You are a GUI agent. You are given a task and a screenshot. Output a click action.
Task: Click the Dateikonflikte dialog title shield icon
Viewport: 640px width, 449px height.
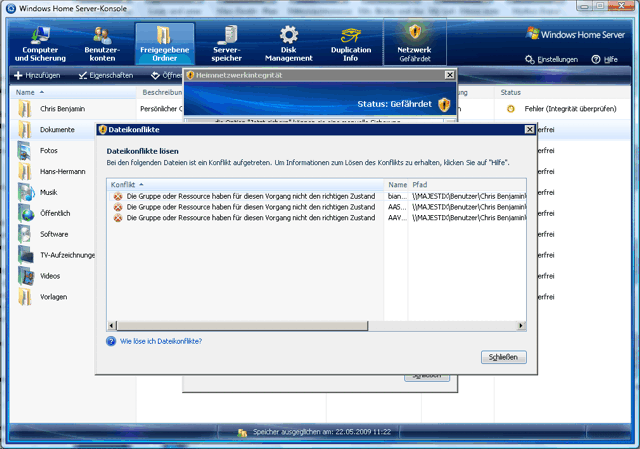tap(102, 129)
